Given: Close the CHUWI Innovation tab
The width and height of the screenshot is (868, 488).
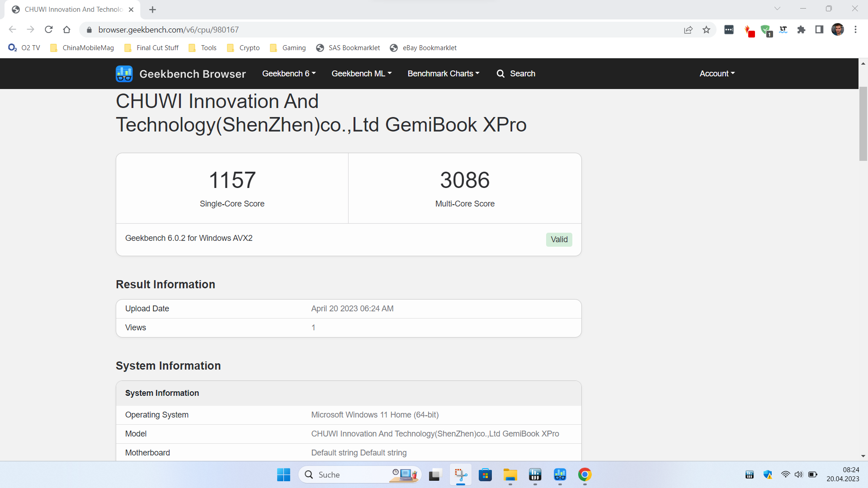Looking at the screenshot, I should (x=131, y=9).
